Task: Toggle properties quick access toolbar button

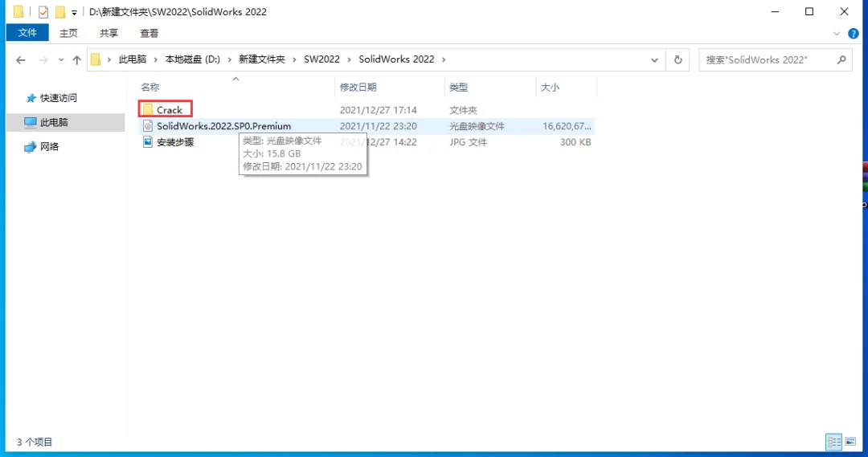Action: pyautogui.click(x=43, y=11)
